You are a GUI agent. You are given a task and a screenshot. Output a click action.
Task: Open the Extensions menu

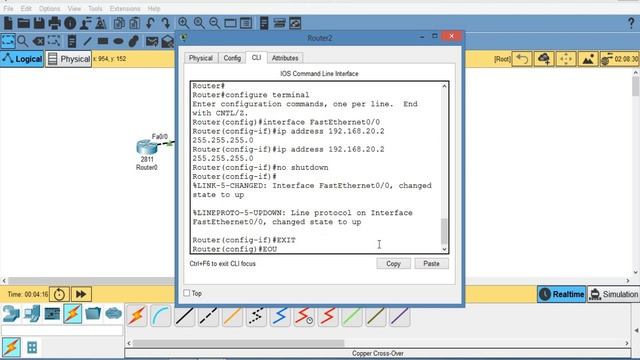[125, 8]
